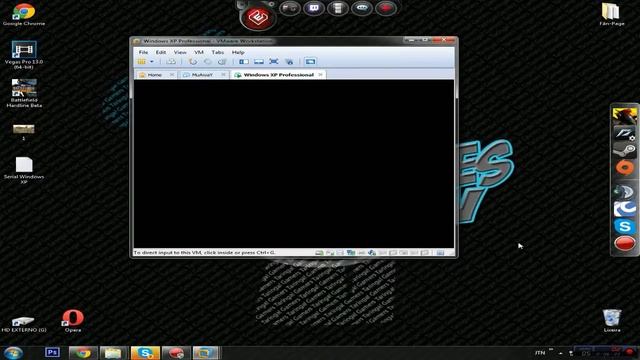Screen dimensions: 640x360
Task: Click the console view toolbar icon
Action: 310,62
